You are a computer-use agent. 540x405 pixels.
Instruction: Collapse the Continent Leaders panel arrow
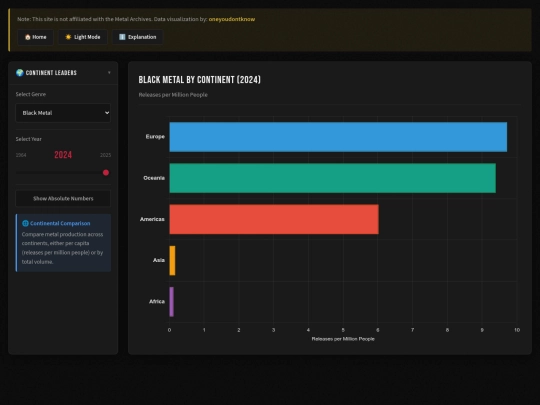pos(109,73)
